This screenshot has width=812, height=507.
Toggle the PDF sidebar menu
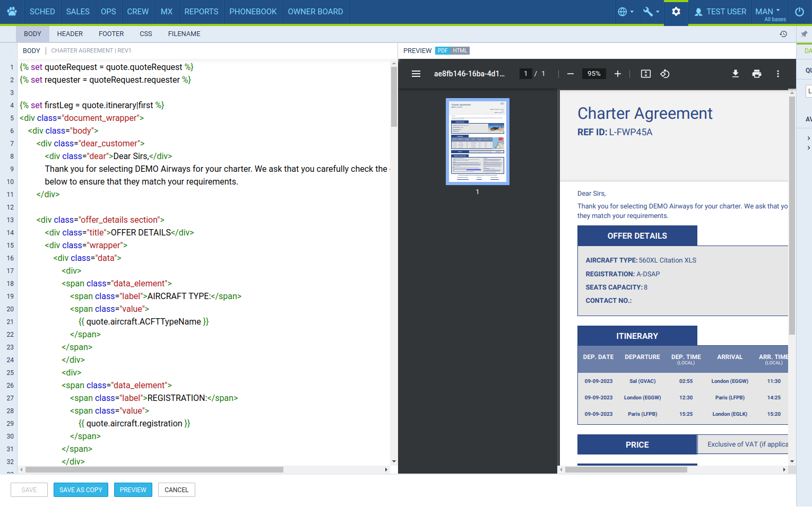(416, 74)
